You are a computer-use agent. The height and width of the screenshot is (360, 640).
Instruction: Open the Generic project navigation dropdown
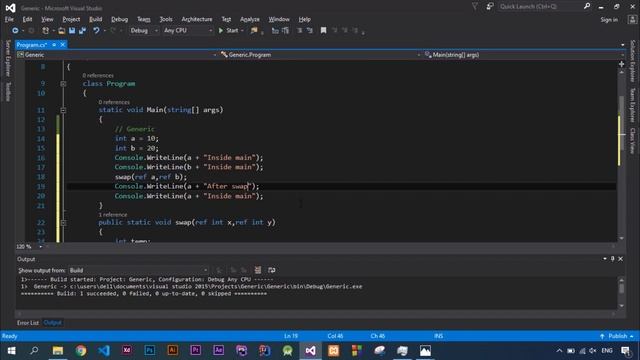(x=116, y=55)
